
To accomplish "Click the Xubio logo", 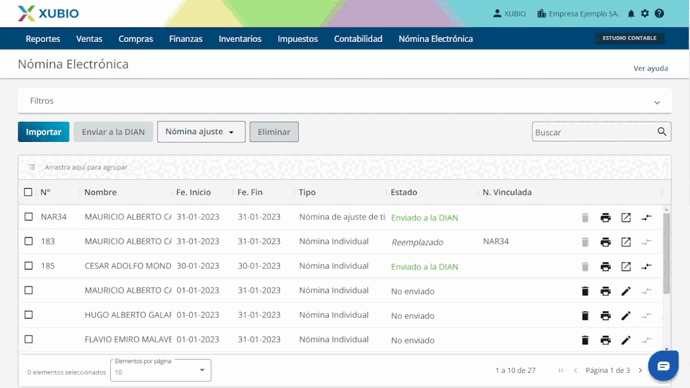I will 48,13.
